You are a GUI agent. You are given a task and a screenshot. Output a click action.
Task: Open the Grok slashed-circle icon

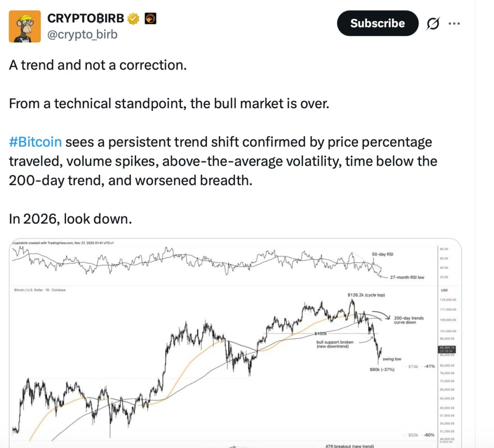pyautogui.click(x=433, y=24)
